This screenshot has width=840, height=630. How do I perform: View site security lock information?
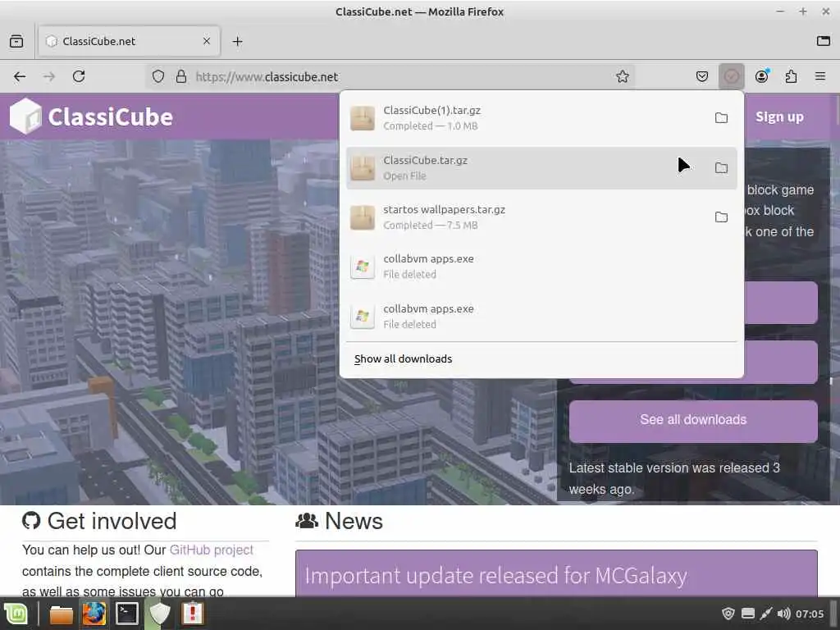tap(181, 76)
